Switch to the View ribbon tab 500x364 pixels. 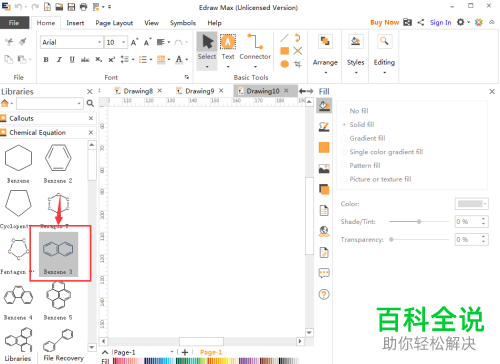click(151, 23)
